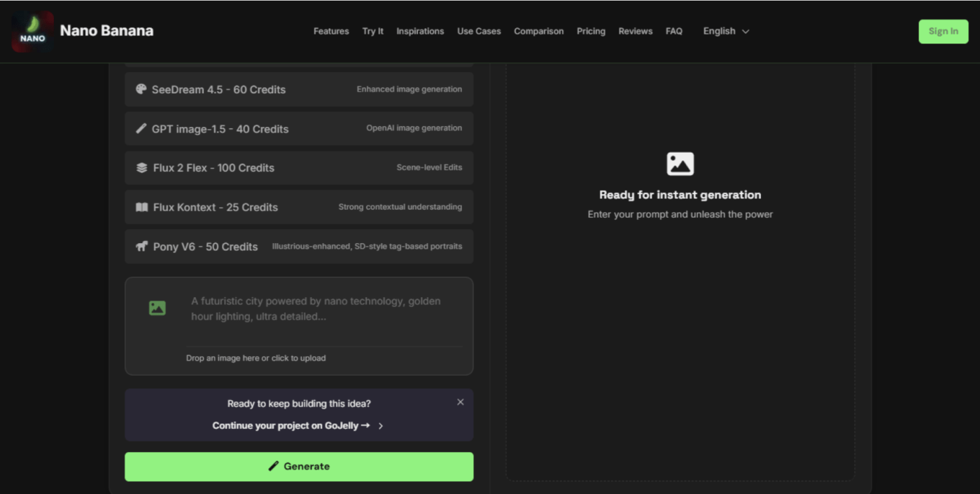Click the Flux 2 Flex layers icon
This screenshot has width=980, height=494.
pyautogui.click(x=141, y=167)
